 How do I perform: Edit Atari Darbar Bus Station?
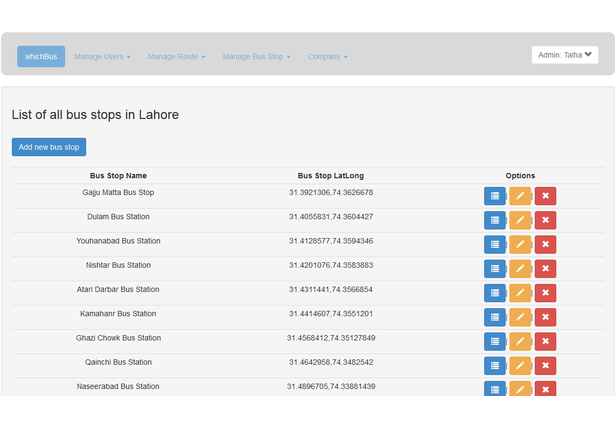pos(520,293)
